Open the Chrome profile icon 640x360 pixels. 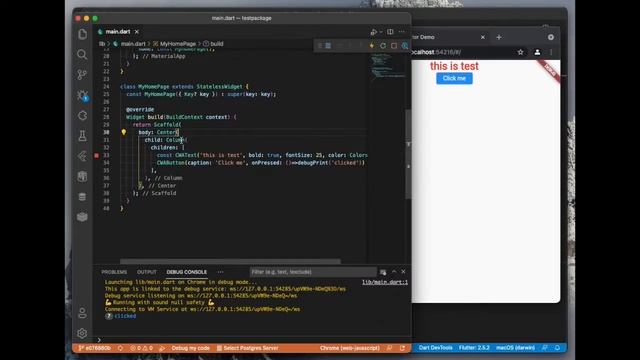[x=537, y=52]
